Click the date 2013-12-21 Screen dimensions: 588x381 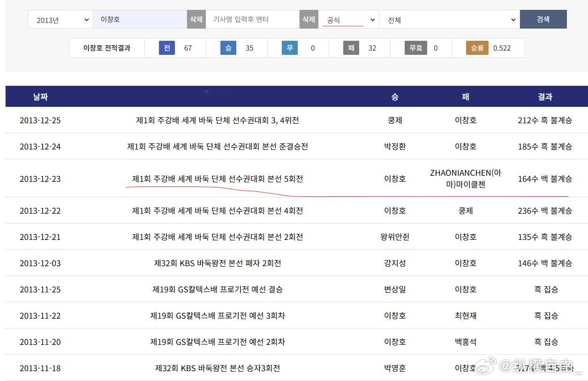tap(40, 237)
